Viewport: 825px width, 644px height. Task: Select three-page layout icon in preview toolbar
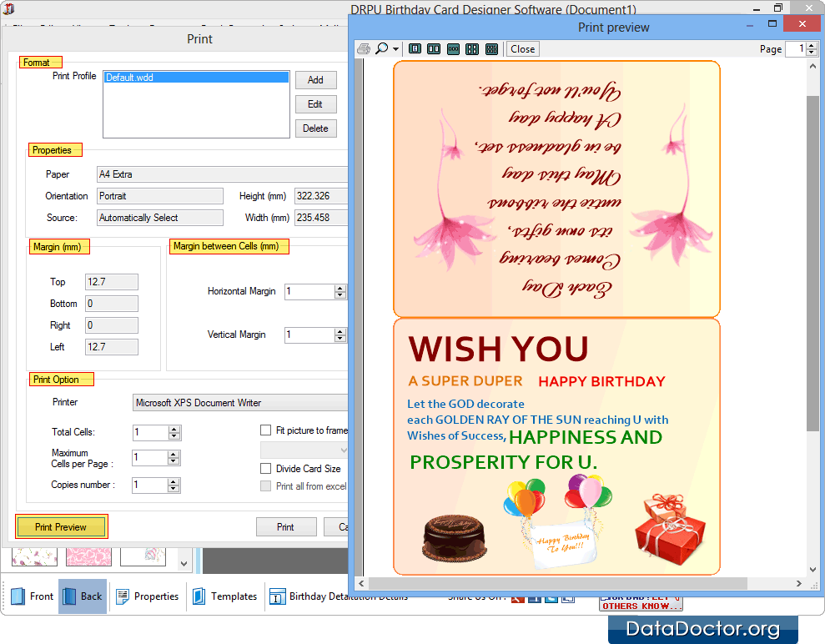(x=453, y=49)
